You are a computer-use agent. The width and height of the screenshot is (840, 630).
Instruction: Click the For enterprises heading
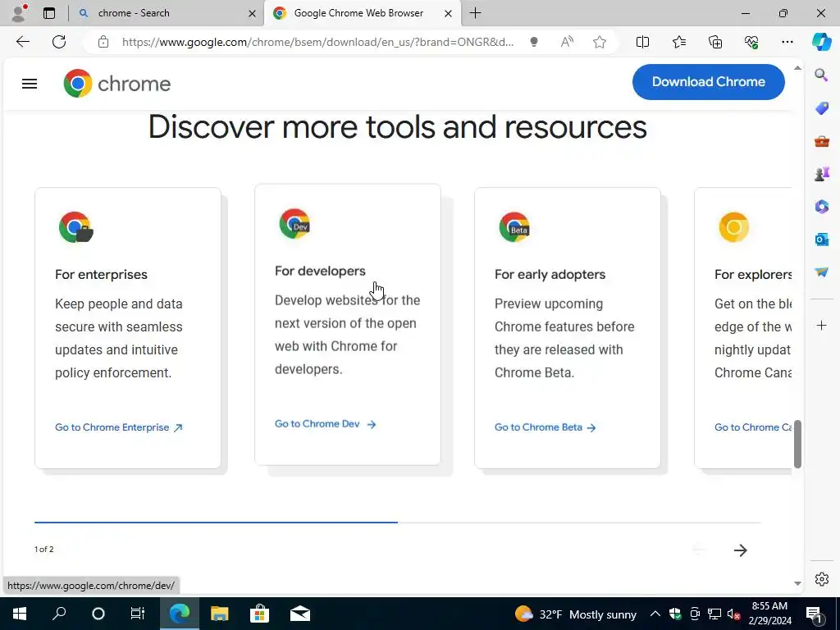pyautogui.click(x=101, y=274)
